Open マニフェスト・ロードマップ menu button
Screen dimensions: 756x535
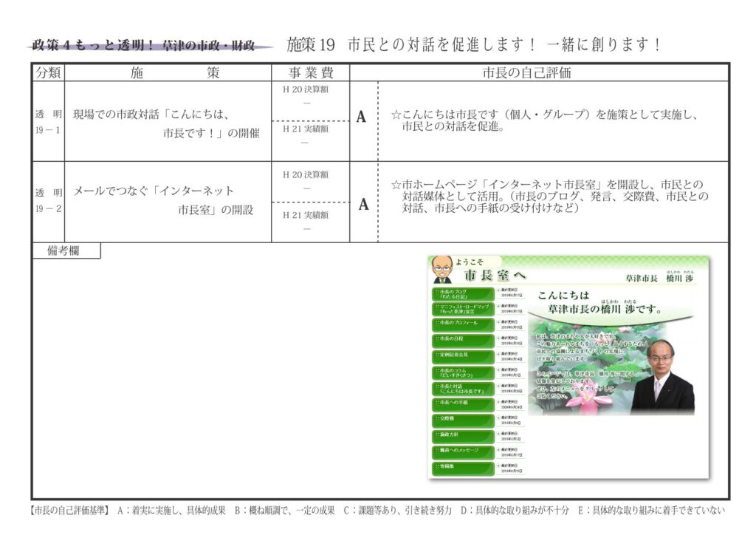click(x=463, y=309)
